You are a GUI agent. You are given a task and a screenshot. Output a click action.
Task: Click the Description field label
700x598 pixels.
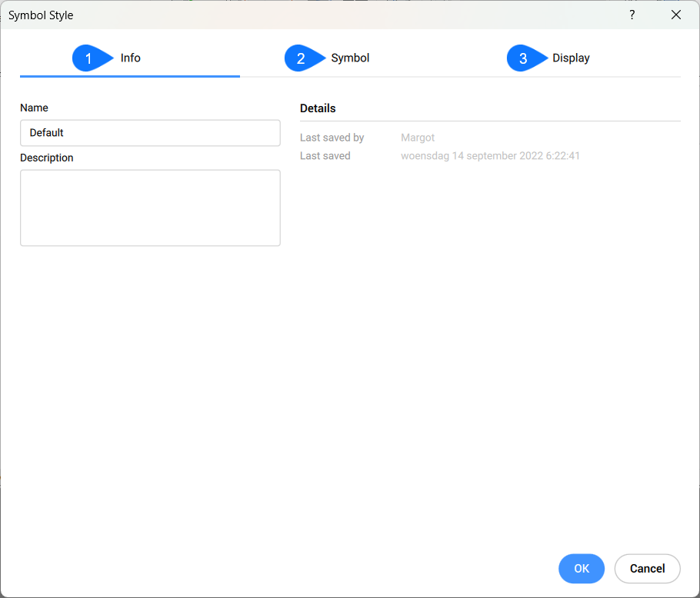pos(47,158)
